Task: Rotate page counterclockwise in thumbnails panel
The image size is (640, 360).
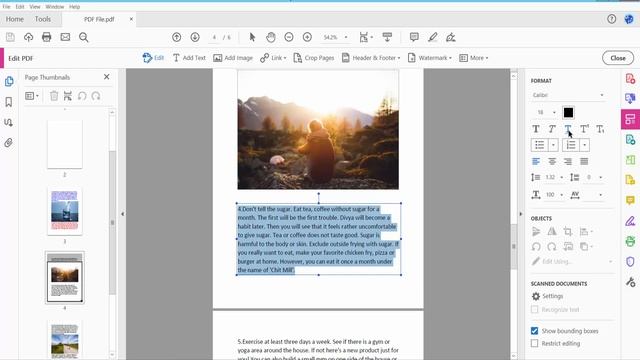Action: pos(82,96)
